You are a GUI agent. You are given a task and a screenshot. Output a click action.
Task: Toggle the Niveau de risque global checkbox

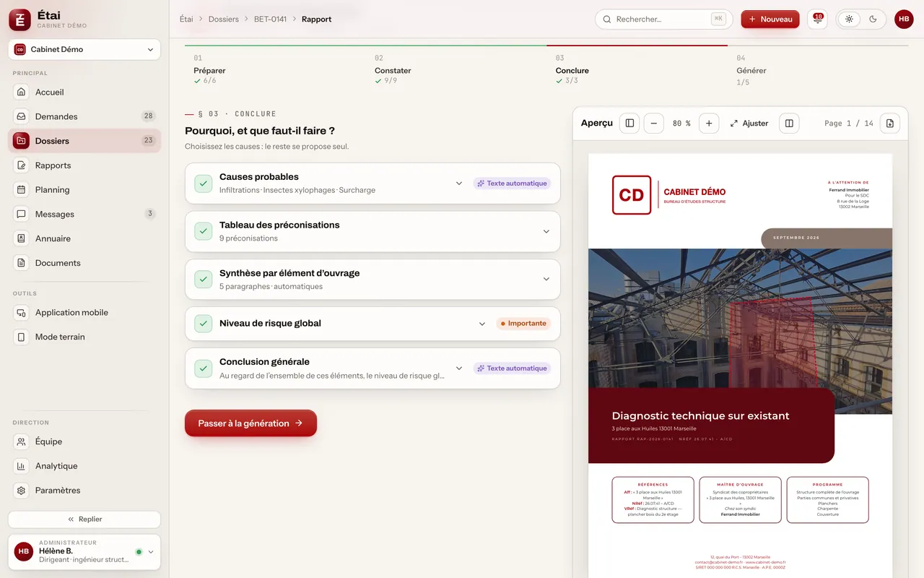point(204,324)
